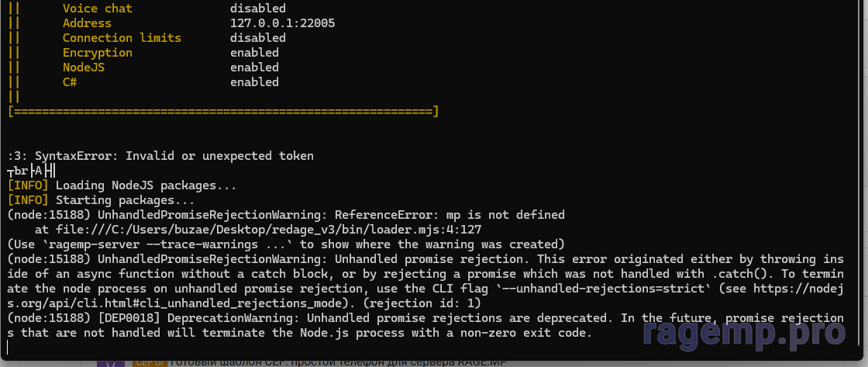Click the Encryption label
Image resolution: width=868 pixels, height=367 pixels.
[x=97, y=53]
